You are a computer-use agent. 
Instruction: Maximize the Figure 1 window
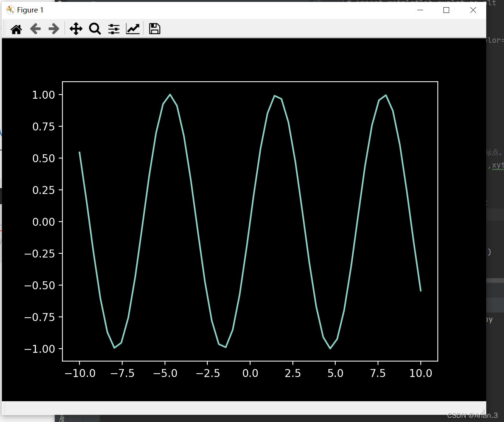coord(446,10)
